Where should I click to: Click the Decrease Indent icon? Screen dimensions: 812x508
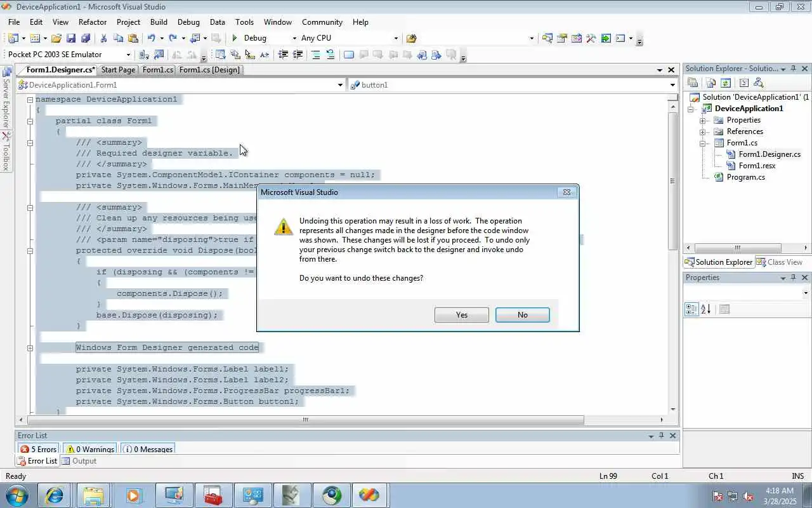coord(283,55)
